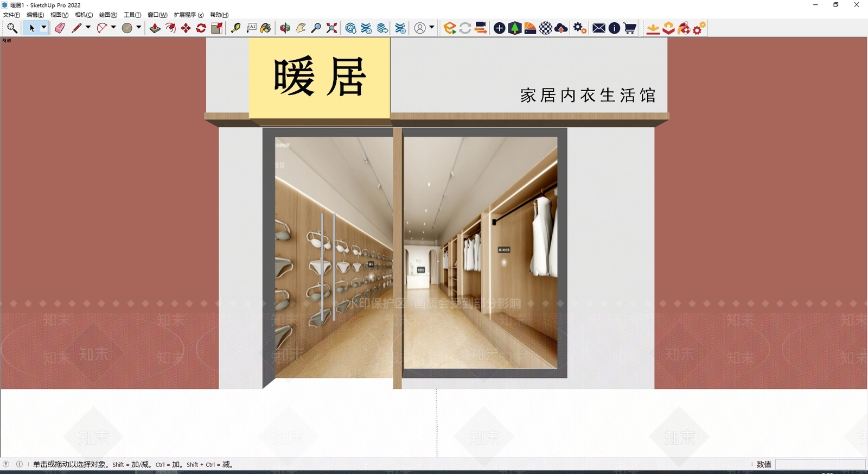
Task: Open the 相机(C) menu
Action: (x=84, y=15)
